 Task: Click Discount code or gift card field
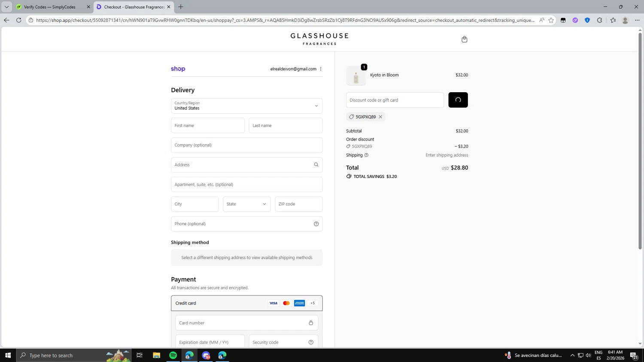395,100
